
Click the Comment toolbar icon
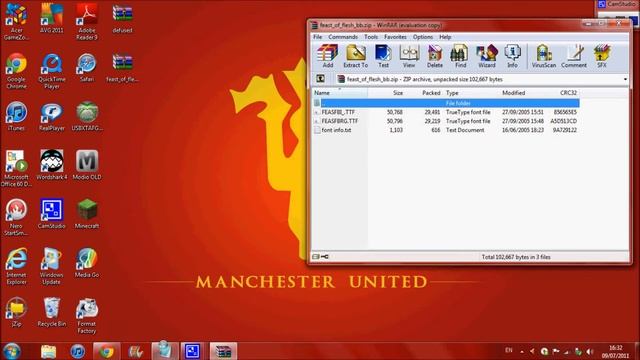pyautogui.click(x=574, y=56)
